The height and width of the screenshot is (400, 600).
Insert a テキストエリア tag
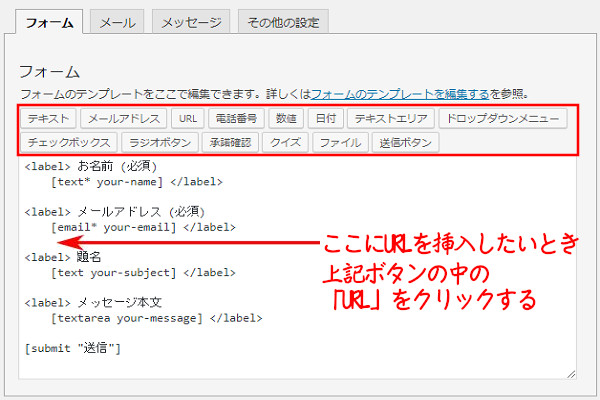[x=391, y=118]
